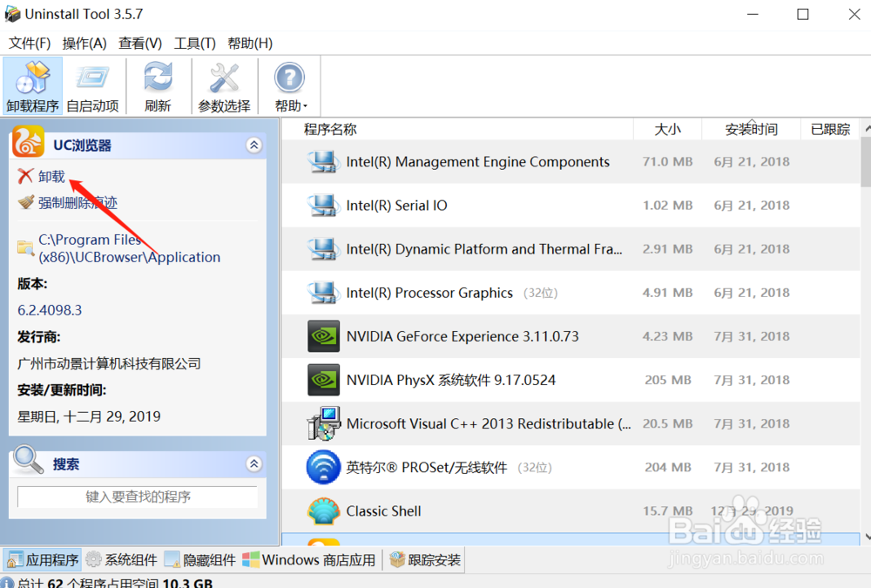Select Intel(R) Dynamic Platform and Thermal icon

[x=323, y=249]
